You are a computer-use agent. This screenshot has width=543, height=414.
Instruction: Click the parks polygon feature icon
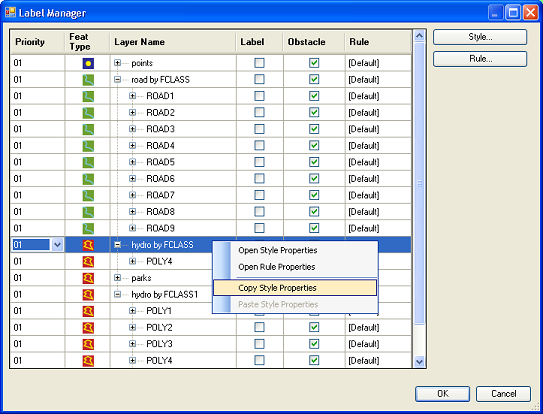88,278
